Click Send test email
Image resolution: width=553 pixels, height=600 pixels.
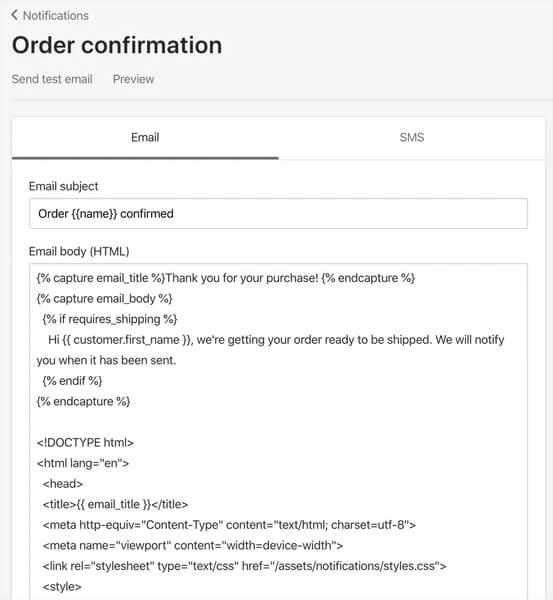52,79
